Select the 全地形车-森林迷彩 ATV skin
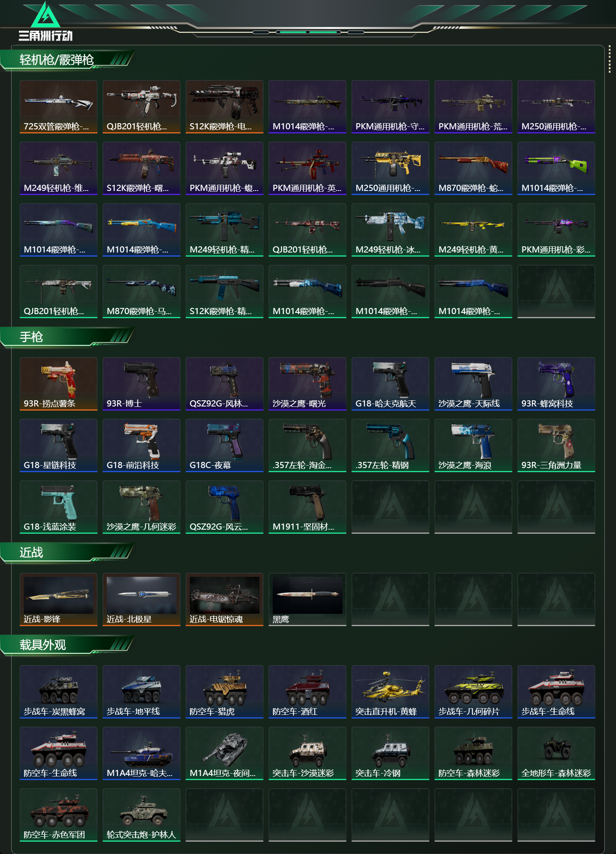 point(556,753)
